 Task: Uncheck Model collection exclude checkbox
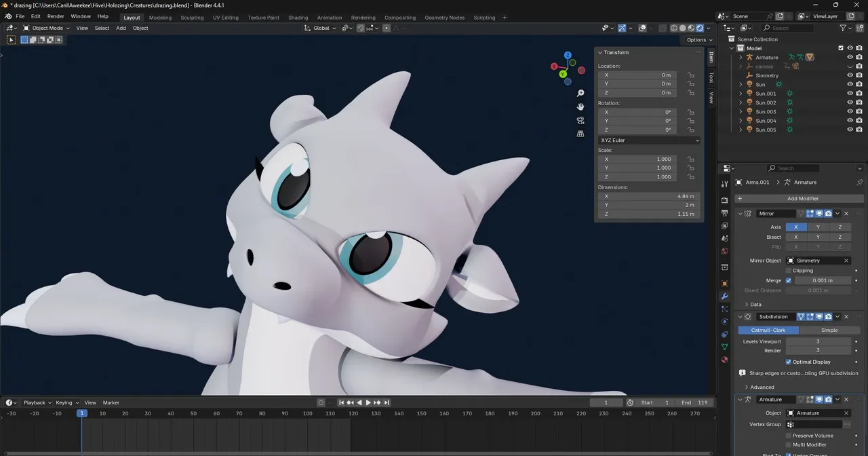(841, 48)
